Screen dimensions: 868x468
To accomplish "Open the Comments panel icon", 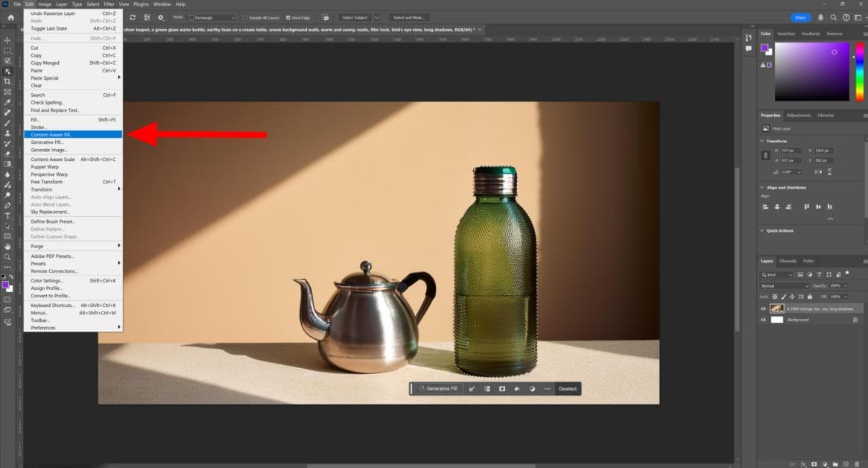I will (x=749, y=48).
